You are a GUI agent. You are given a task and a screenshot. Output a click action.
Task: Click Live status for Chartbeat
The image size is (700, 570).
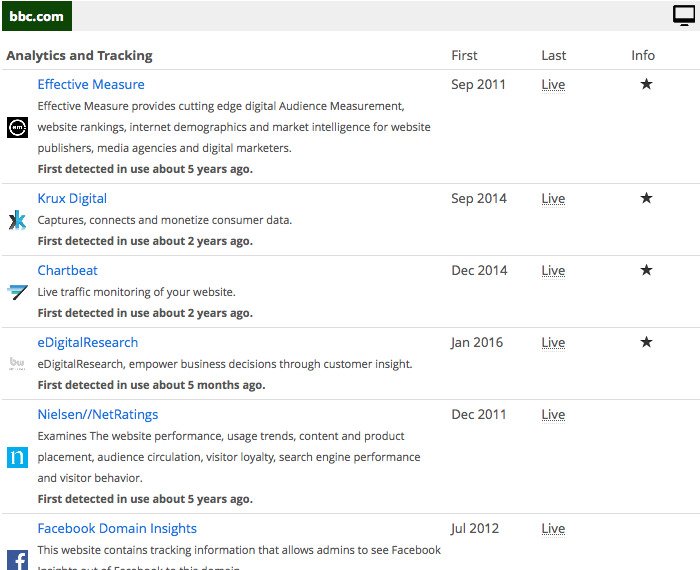point(553,270)
